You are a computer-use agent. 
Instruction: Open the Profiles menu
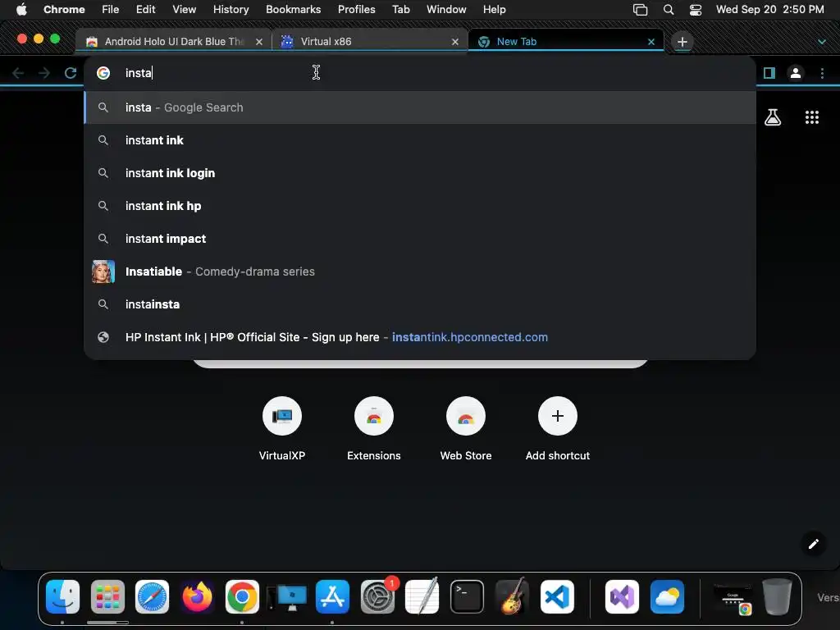pyautogui.click(x=356, y=9)
